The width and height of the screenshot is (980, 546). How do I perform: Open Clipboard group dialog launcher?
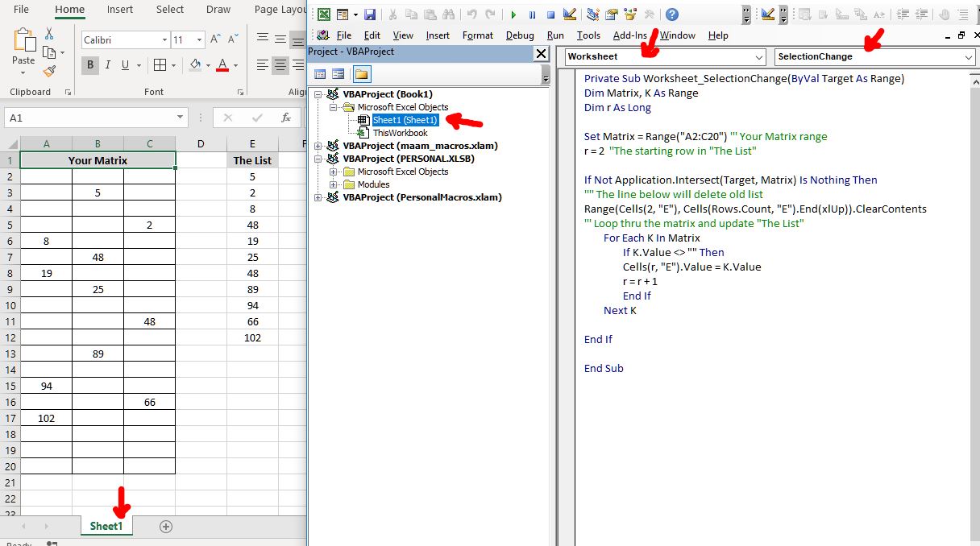[68, 93]
